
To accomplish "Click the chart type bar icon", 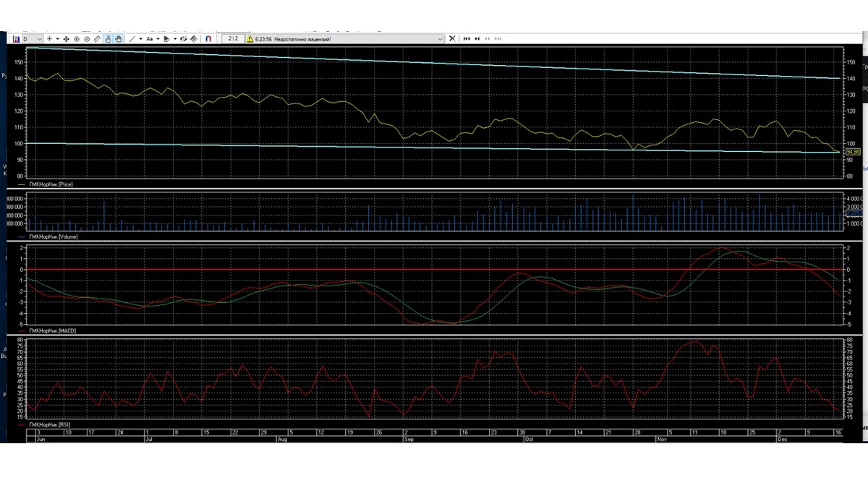I will 16,38.
